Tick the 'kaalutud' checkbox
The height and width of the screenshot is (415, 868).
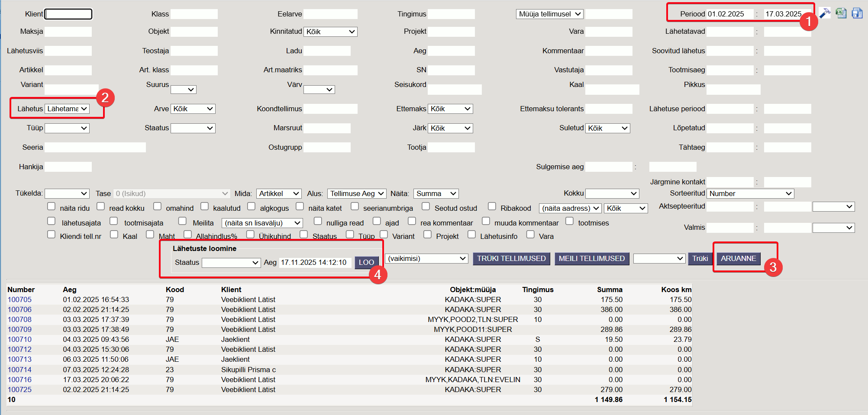click(x=205, y=206)
